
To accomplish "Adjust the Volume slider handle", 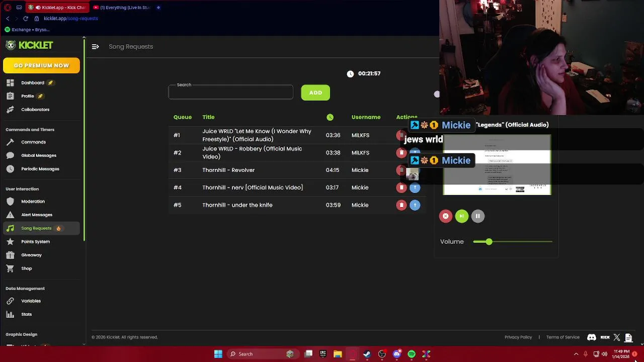I will tap(489, 242).
